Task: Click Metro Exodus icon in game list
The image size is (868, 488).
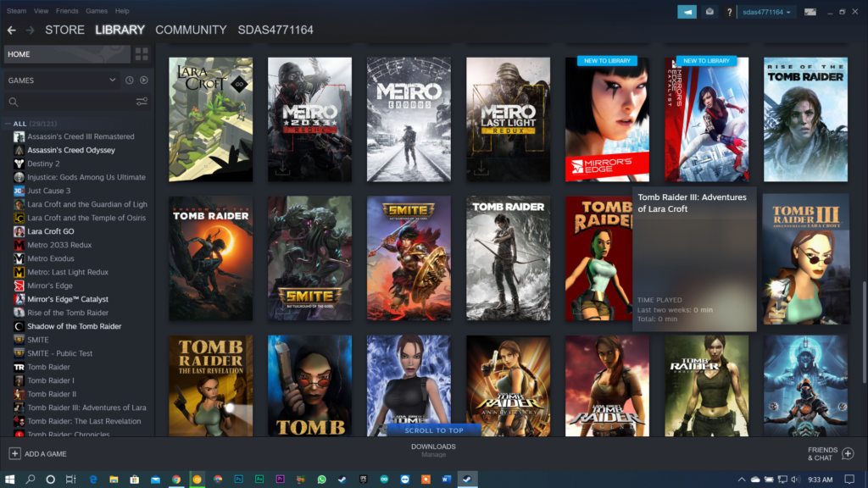Action: (19, 258)
